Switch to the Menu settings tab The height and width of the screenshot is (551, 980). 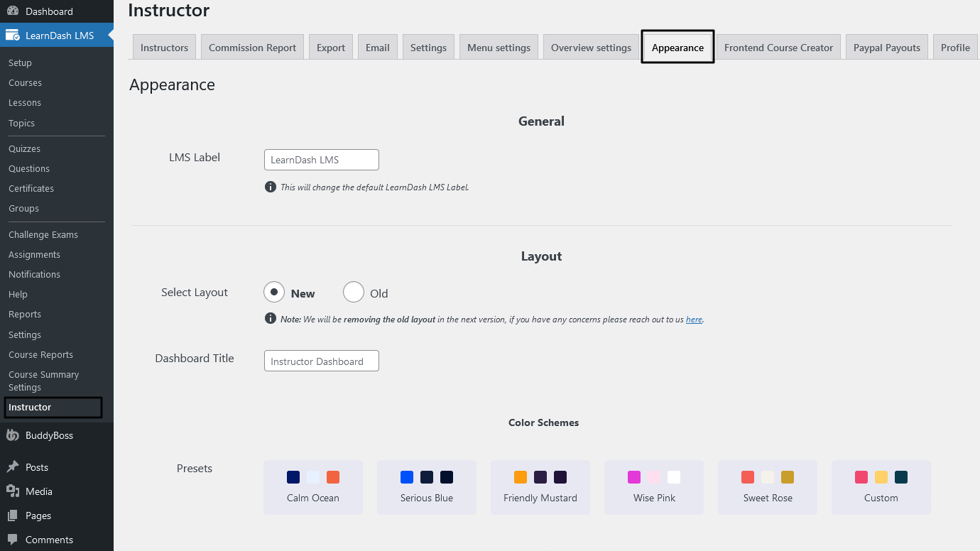point(499,47)
